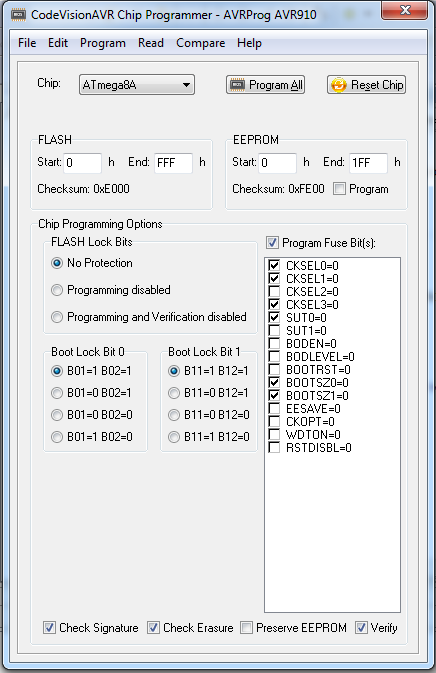Select Programming and Verification disabled option
This screenshot has width=436, height=673.
57,317
